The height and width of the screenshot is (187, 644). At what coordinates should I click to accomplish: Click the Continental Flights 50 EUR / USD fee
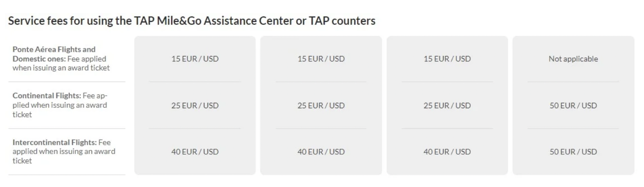click(573, 106)
